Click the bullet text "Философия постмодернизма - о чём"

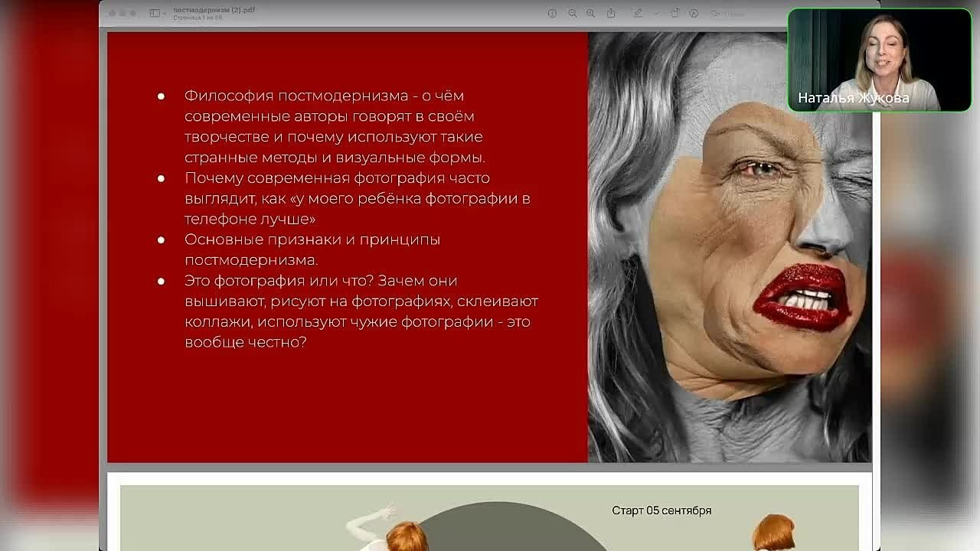(324, 96)
